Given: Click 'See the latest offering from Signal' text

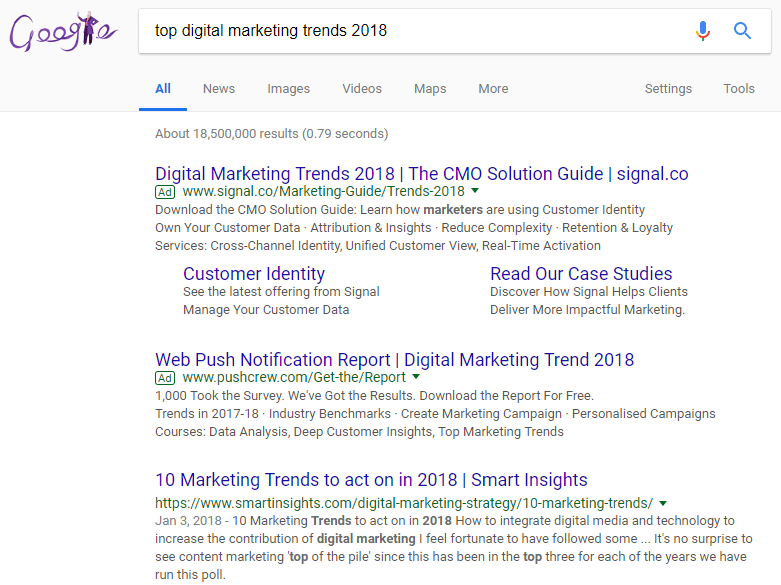Looking at the screenshot, I should (x=281, y=292).
